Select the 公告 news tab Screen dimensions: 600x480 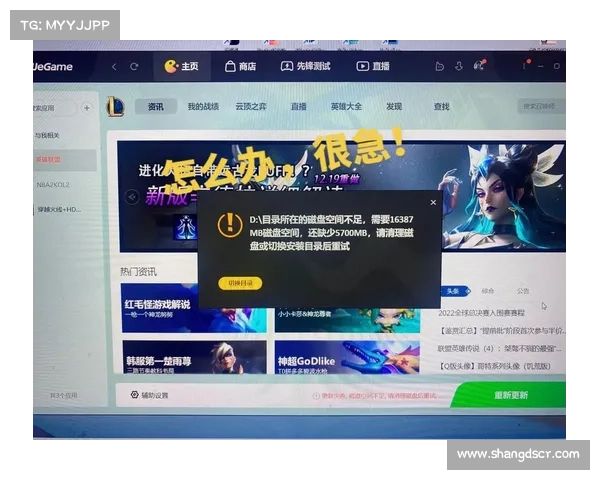(x=523, y=291)
